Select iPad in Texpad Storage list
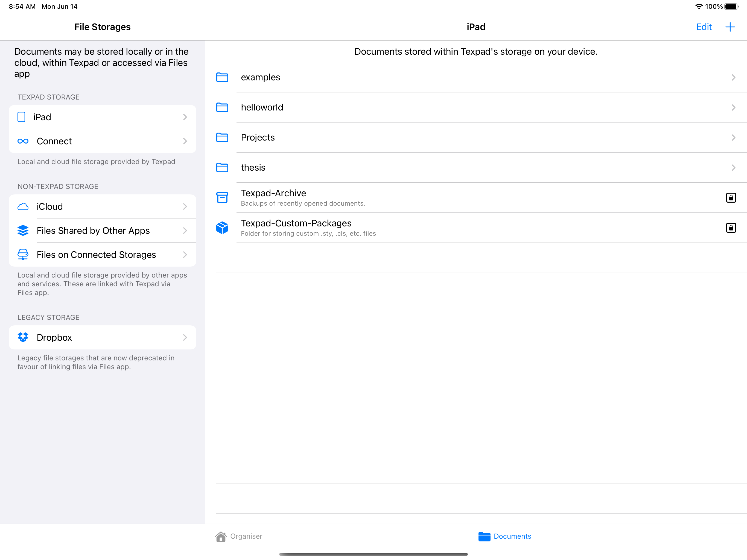Image resolution: width=747 pixels, height=560 pixels. click(x=102, y=117)
